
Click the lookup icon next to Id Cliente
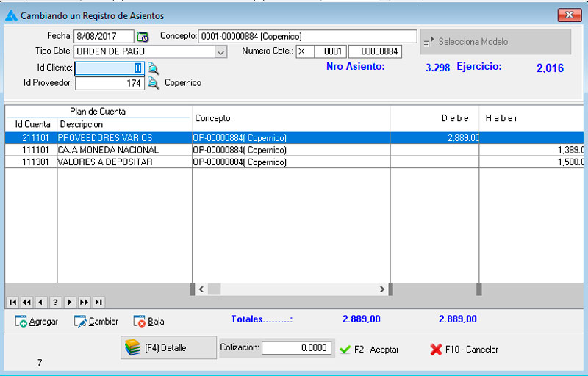point(153,68)
